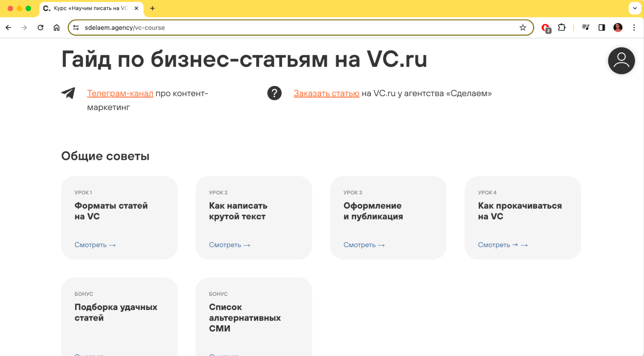Click the «БОНУС» label above Список альтернативных СМИ

coord(218,294)
